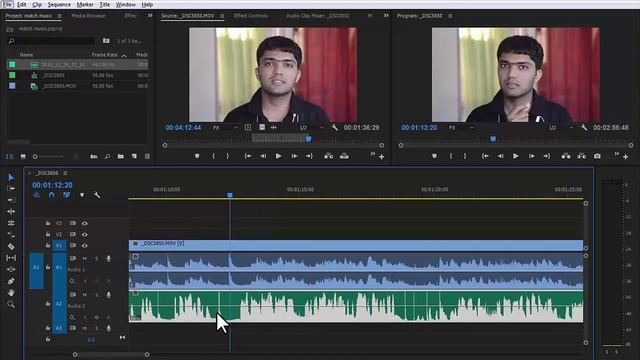Select the Pen tool
The image size is (640, 360).
click(11, 281)
